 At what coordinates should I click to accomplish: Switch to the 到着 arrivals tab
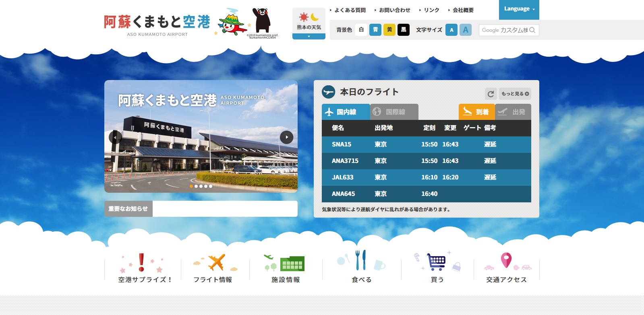[477, 112]
